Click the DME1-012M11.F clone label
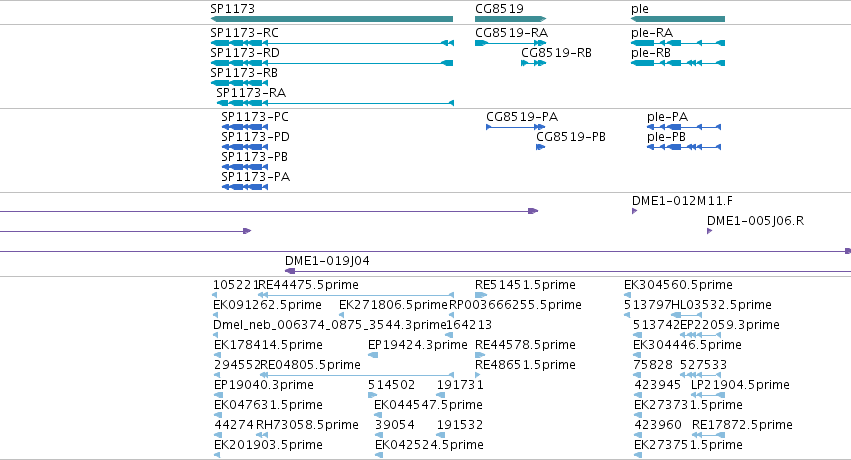Viewport: 851px width, 460px height. [682, 201]
